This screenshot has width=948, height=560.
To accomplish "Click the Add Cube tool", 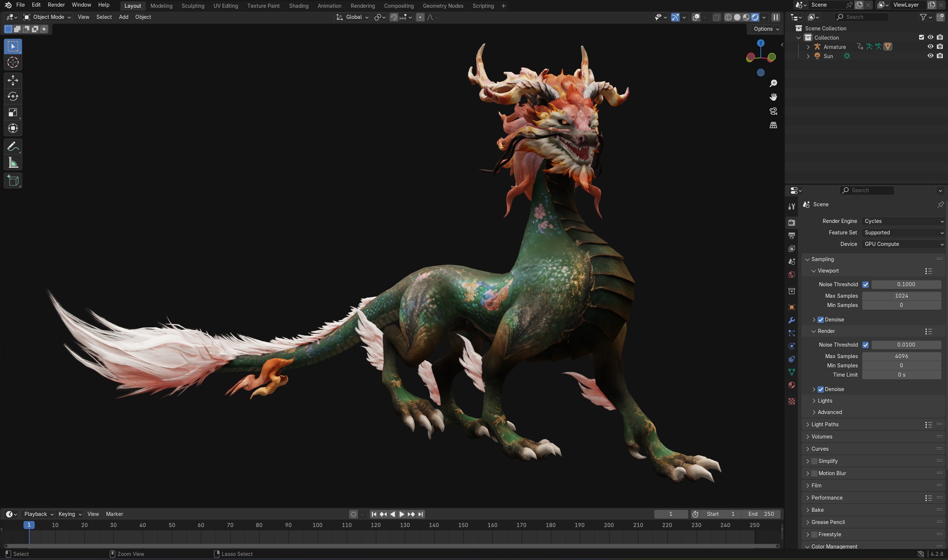I will tap(13, 181).
